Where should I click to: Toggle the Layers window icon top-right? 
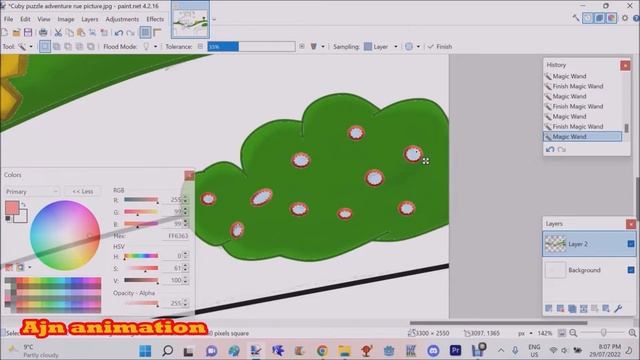point(599,18)
